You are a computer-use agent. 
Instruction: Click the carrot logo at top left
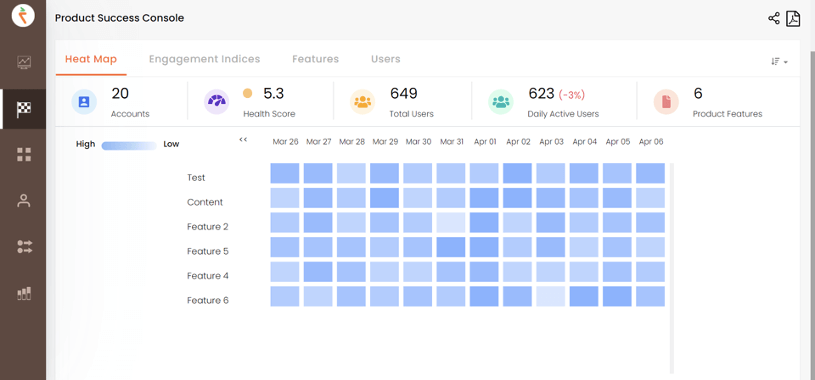point(23,16)
